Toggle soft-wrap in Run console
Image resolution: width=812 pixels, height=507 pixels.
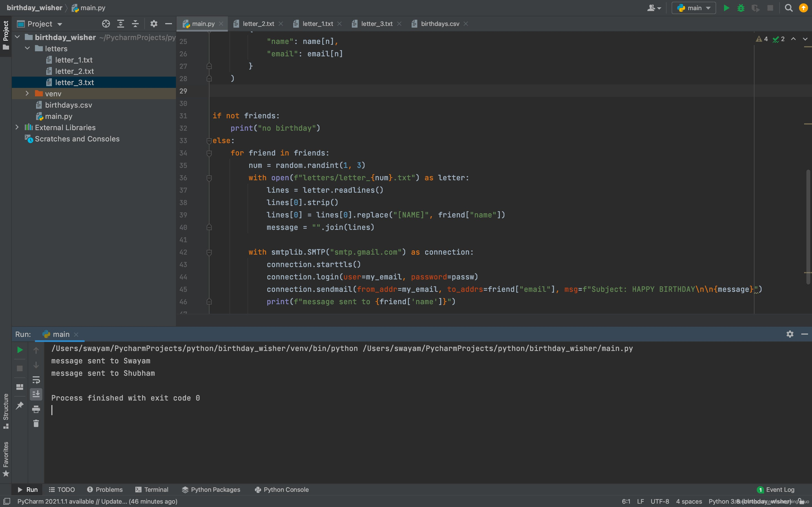[x=36, y=380]
